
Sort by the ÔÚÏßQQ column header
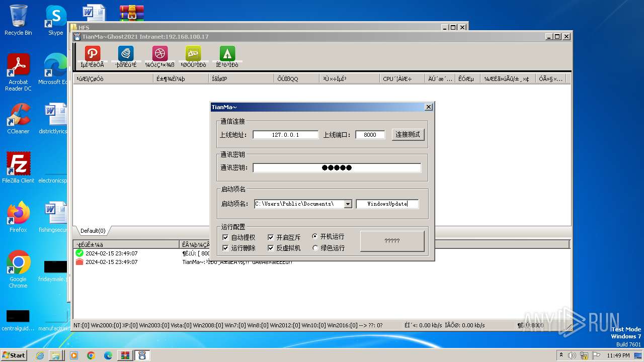click(x=297, y=78)
